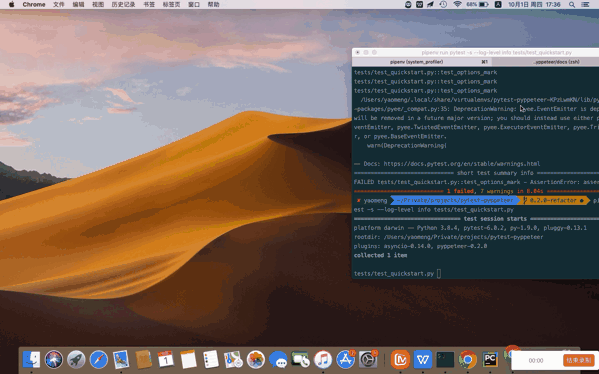Open FaceTime icon in Dock
Image resolution: width=599 pixels, height=374 pixels.
coord(300,359)
